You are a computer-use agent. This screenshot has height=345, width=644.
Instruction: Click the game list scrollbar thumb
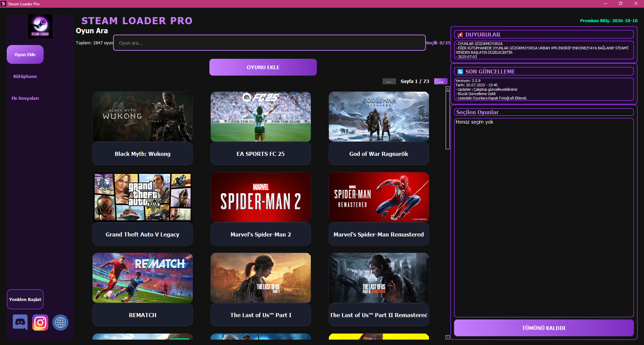[x=448, y=120]
